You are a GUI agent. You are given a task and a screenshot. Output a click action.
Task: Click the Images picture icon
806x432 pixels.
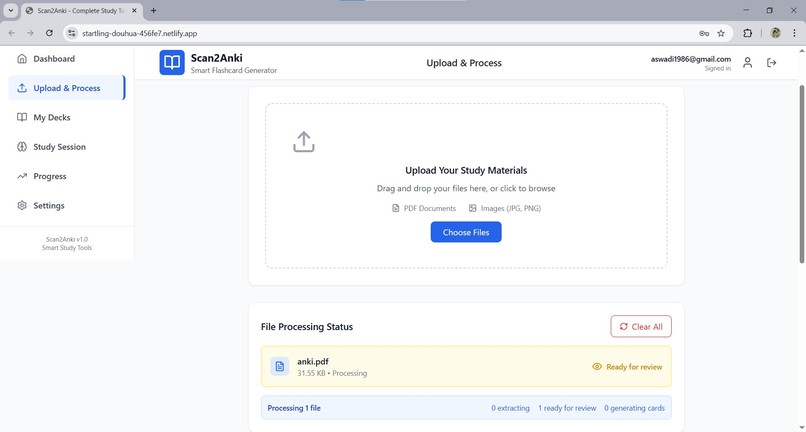(472, 208)
